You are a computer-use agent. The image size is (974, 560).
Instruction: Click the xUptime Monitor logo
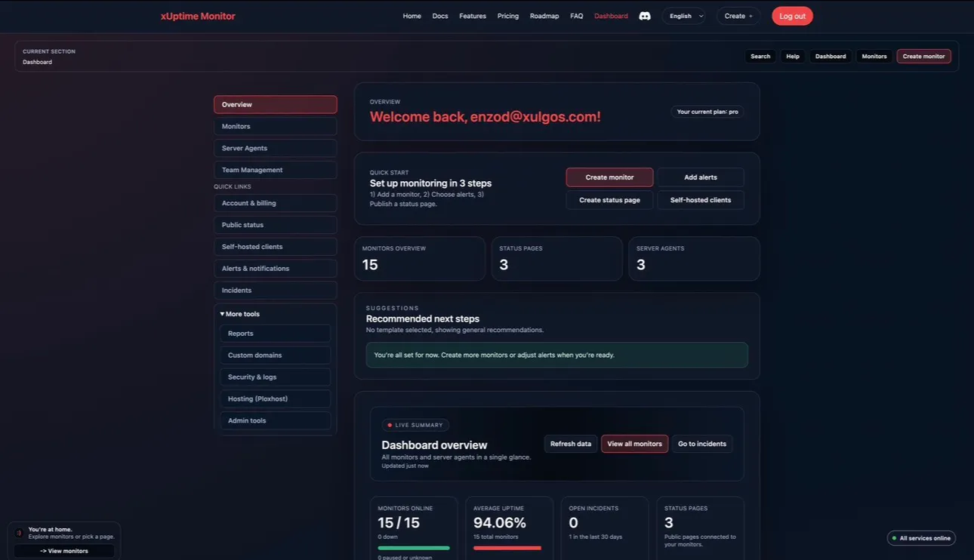pos(198,16)
